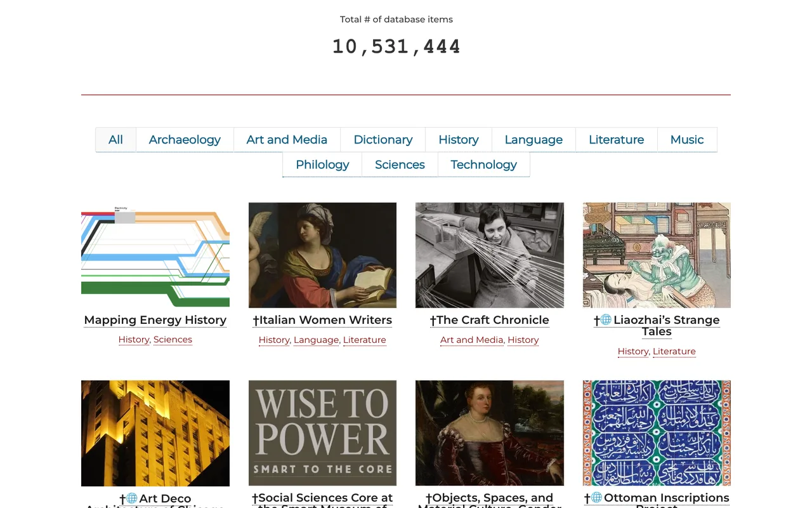
Task: Click the energy flow diagram thumbnail
Action: (x=155, y=255)
